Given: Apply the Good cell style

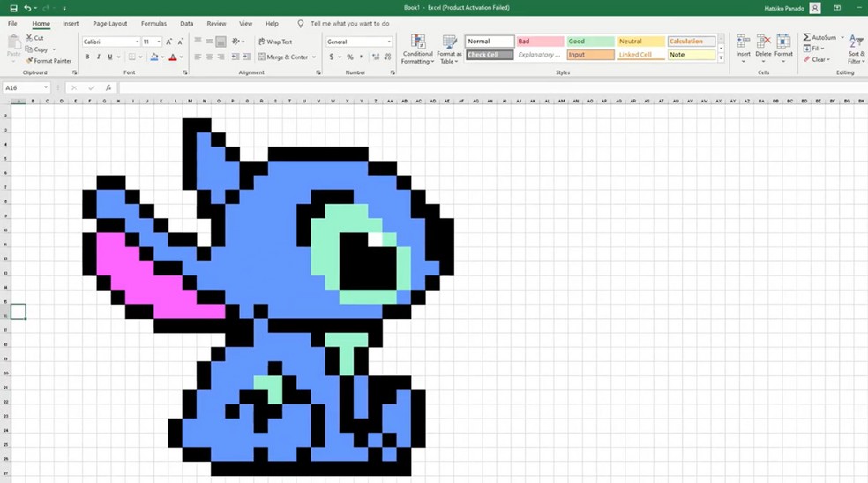Looking at the screenshot, I should (x=591, y=41).
